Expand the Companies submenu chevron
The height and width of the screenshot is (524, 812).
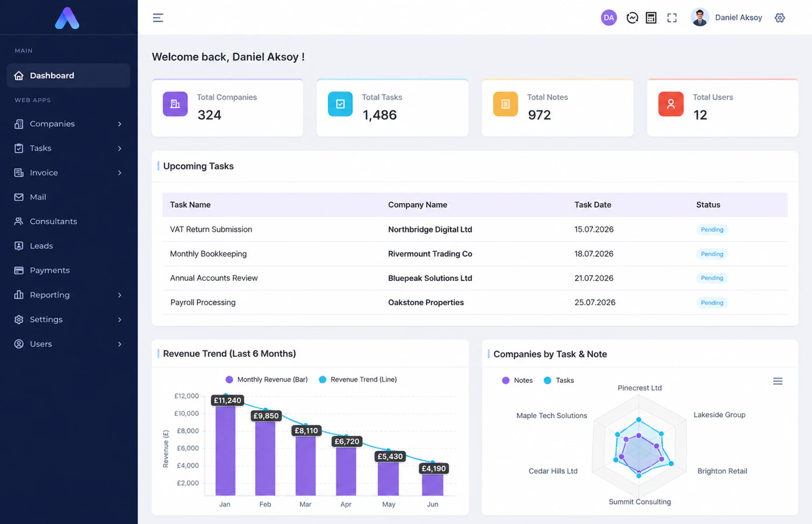pos(120,124)
